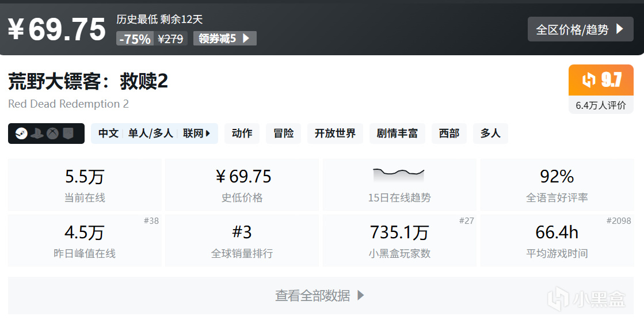This screenshot has height=320, width=644.
Task: Open 全区价格/趋势 price trends
Action: point(580,29)
